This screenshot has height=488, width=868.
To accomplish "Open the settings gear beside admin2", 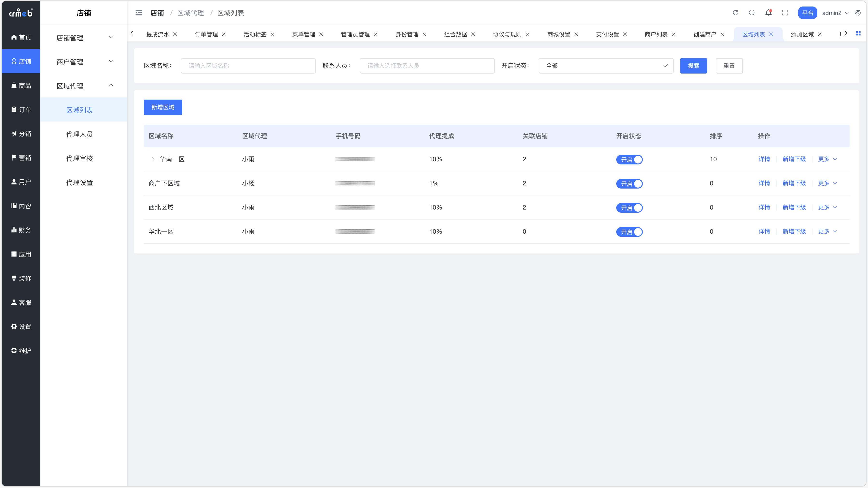I will 858,13.
